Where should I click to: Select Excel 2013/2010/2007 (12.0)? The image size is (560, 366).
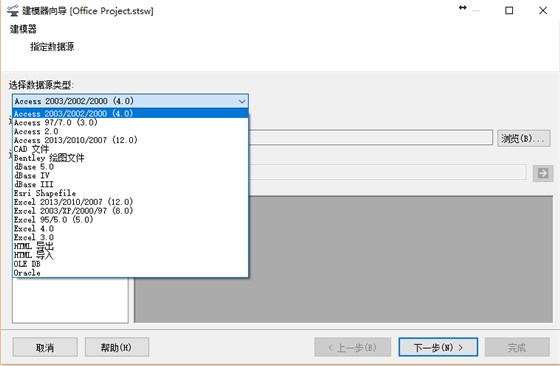pos(130,202)
